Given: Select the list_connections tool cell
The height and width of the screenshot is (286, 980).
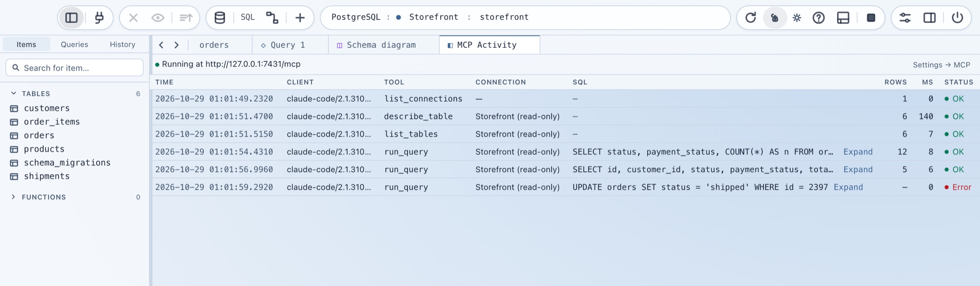Looking at the screenshot, I should point(423,99).
